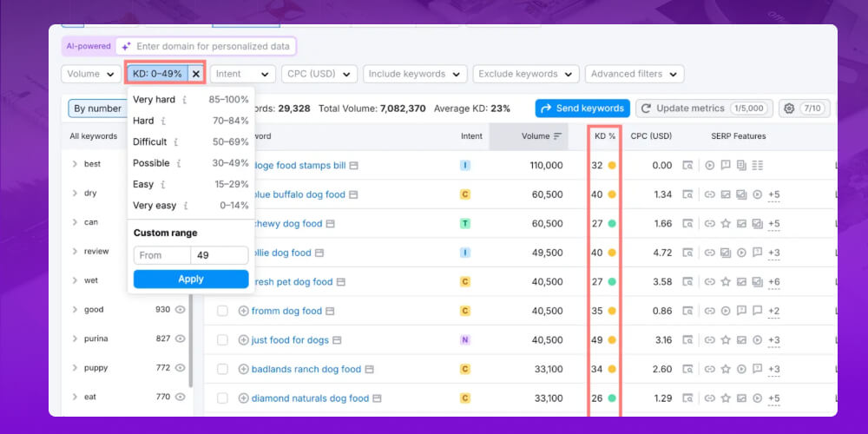This screenshot has height=434, width=868.
Task: Toggle eye icon for eat group
Action: 180,397
